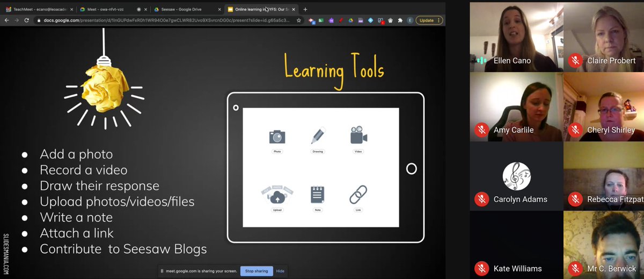Viewport: 644px width, 279px height.
Task: Click the 'Add a photo' bullet
Action: click(76, 154)
